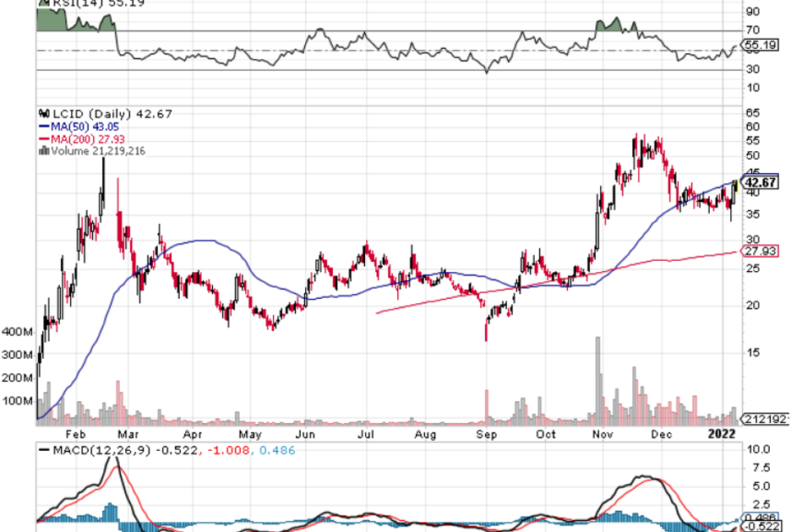Image resolution: width=791 pixels, height=532 pixels.
Task: Click the blue '0.486' value in MACD legend
Action: [x=277, y=450]
